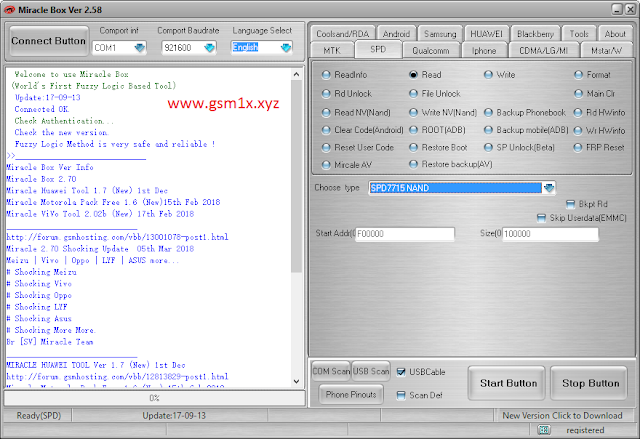
Task: Click the Update:17-09-13 status bar text
Action: pos(174,415)
